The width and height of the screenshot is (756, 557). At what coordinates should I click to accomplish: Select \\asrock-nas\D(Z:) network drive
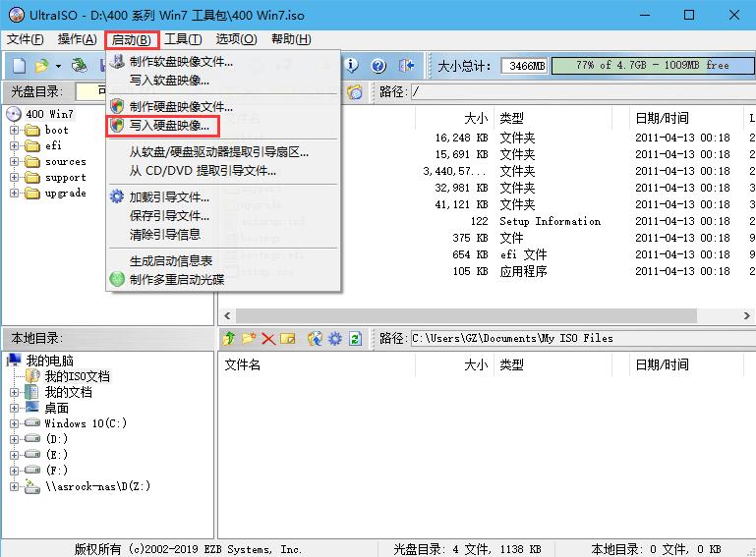click(98, 486)
